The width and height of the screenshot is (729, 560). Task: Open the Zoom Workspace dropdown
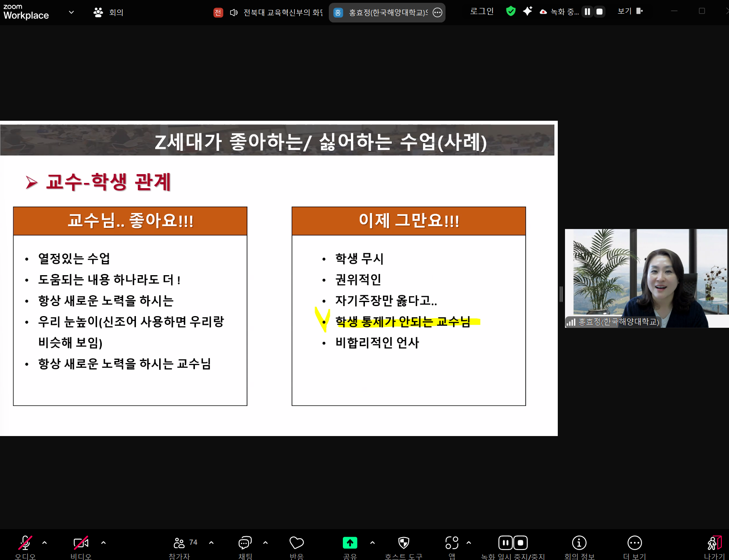71,12
